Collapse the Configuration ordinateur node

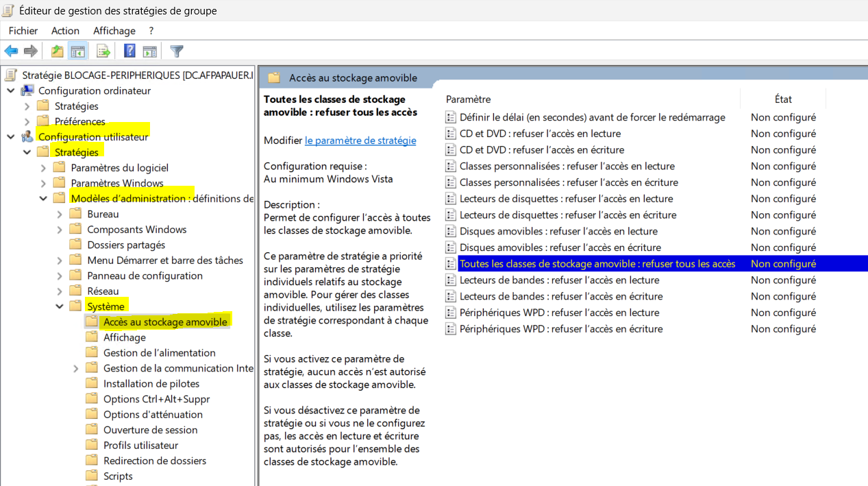pos(10,90)
